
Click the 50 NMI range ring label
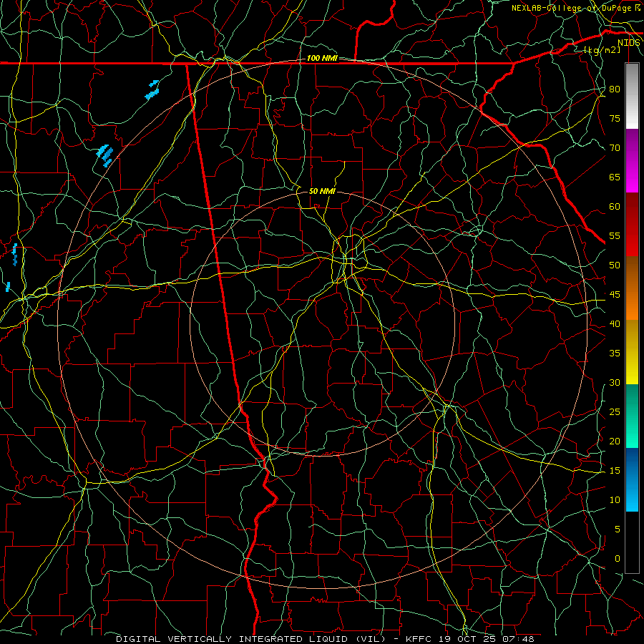pyautogui.click(x=322, y=191)
